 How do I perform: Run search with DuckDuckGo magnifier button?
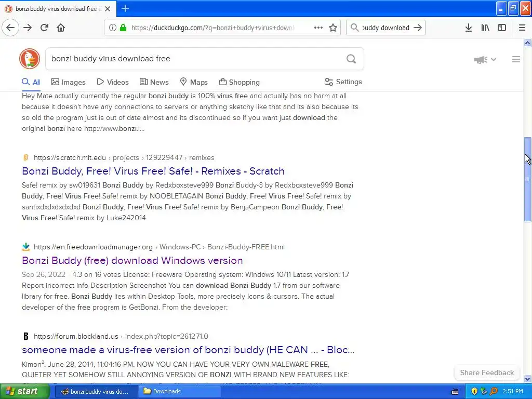[351, 59]
